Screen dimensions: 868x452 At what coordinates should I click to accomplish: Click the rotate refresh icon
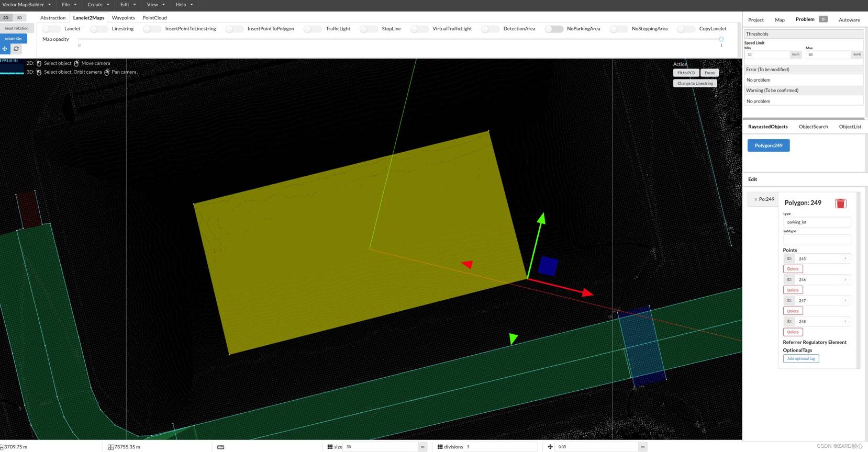click(16, 49)
